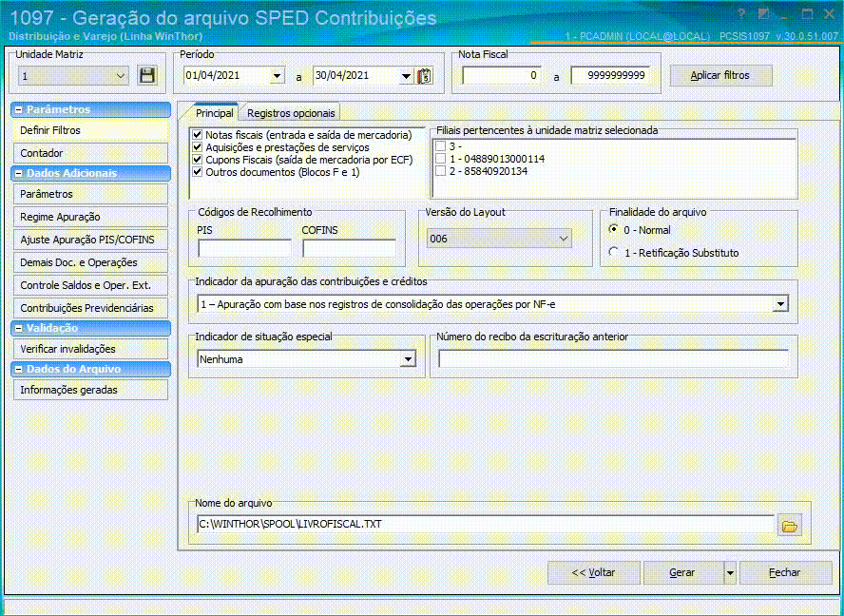Collapse the Validação section
Screen dimensions: 844x616
18,328
